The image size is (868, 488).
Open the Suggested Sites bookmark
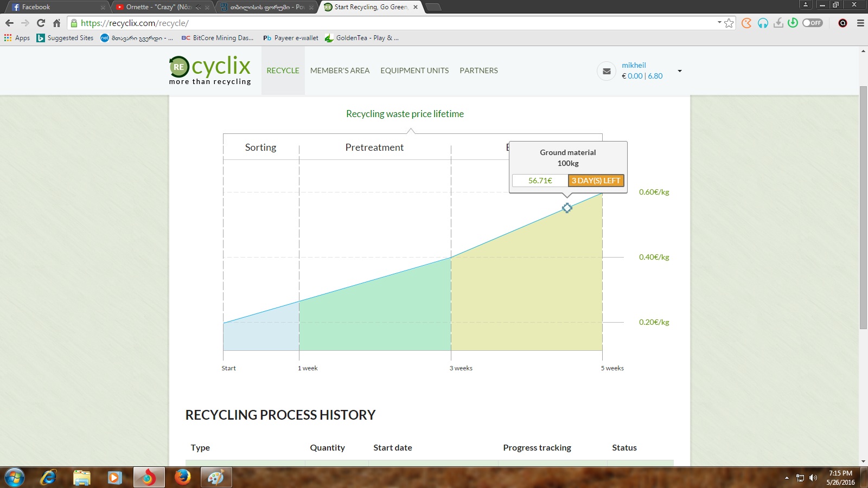[x=65, y=38]
